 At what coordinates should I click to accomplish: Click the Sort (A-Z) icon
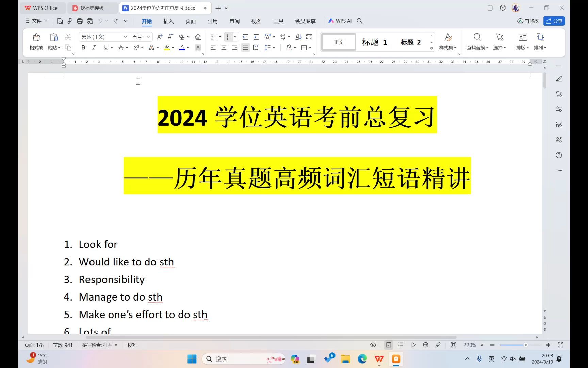(298, 37)
